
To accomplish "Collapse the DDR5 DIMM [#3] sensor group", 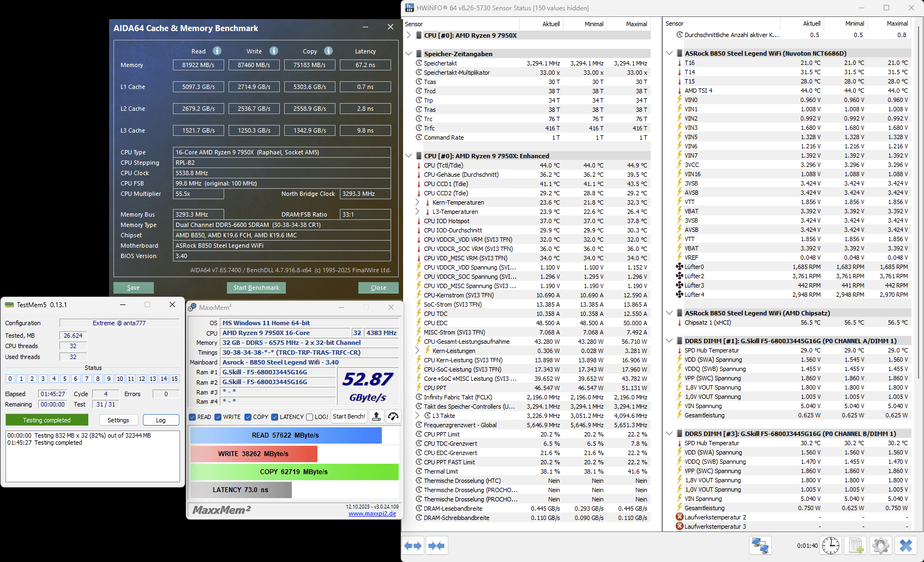I will tap(670, 433).
